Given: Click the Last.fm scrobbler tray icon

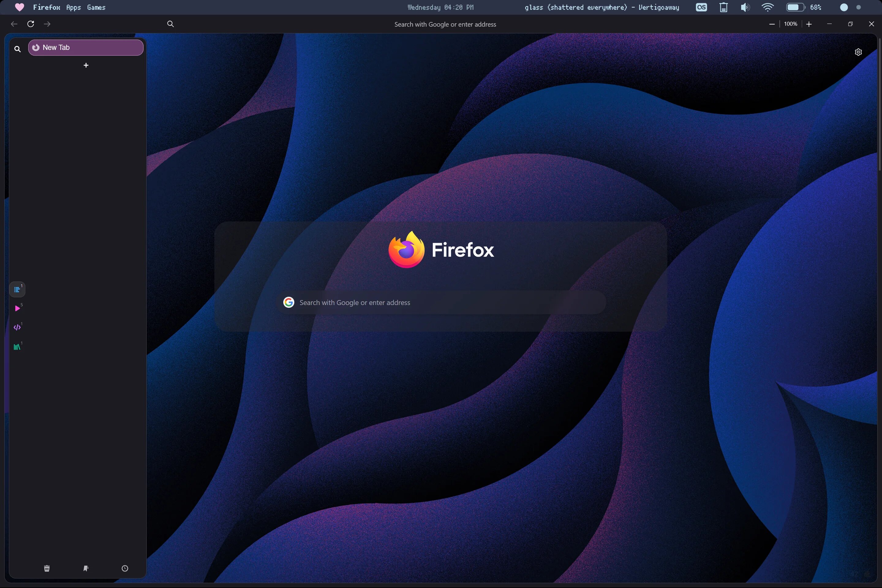Looking at the screenshot, I should coord(701,7).
